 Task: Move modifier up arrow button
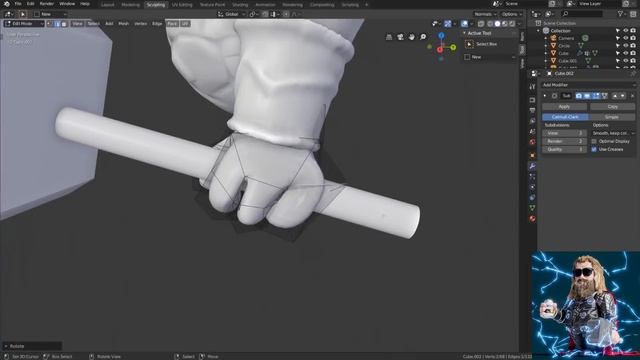tap(615, 96)
